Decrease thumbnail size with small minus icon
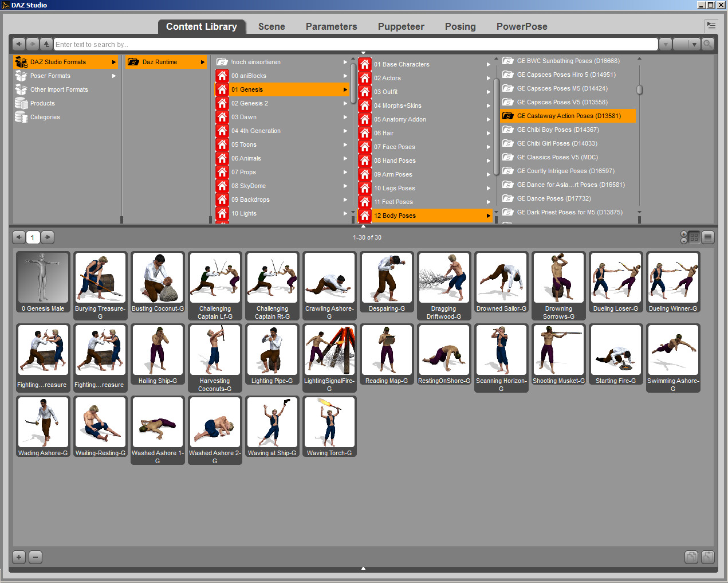The height and width of the screenshot is (583, 728). pos(684,240)
